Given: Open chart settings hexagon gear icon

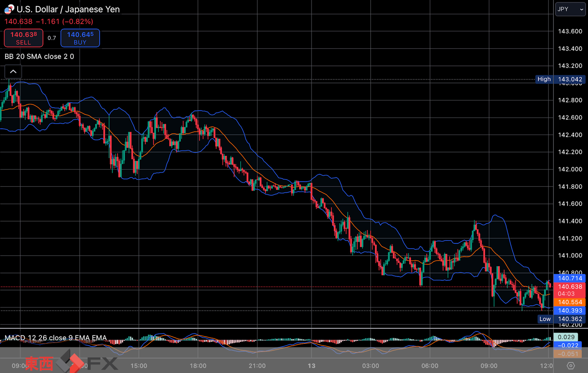Looking at the screenshot, I should [x=571, y=366].
